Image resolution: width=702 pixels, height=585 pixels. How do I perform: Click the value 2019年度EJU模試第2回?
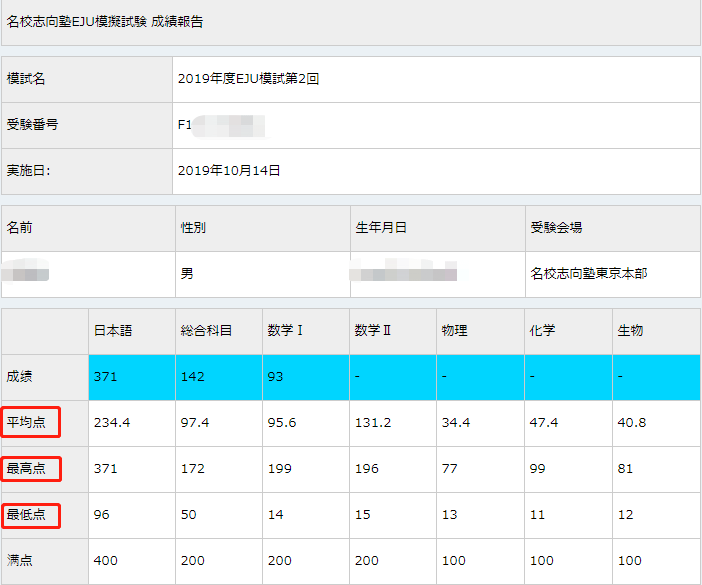(248, 79)
